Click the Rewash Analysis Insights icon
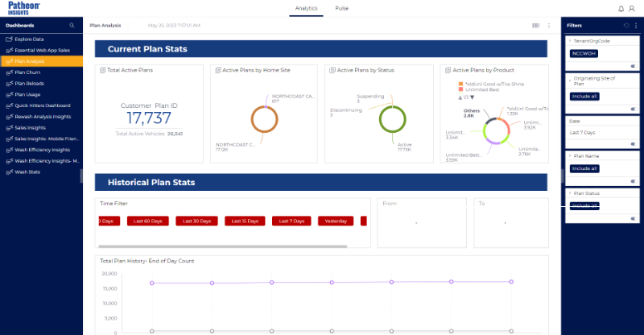This screenshot has width=644, height=335. pyautogui.click(x=9, y=117)
